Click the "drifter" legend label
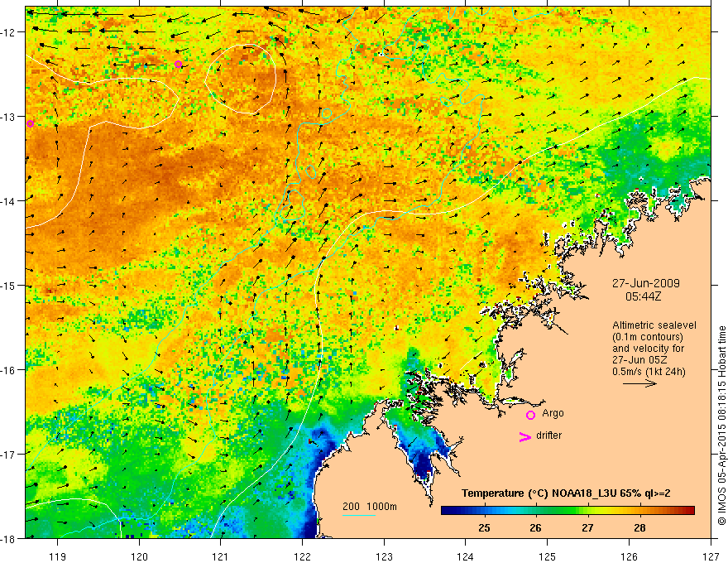 coord(548,435)
